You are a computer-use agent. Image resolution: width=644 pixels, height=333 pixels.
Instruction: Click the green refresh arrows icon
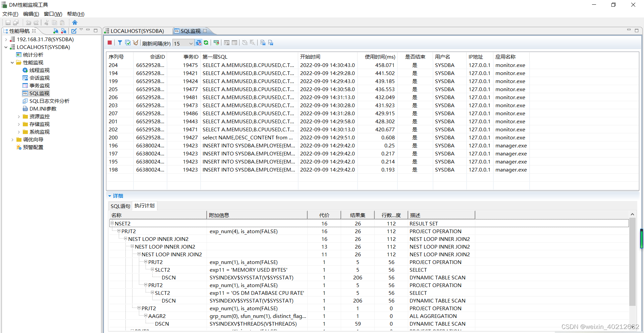coord(206,43)
